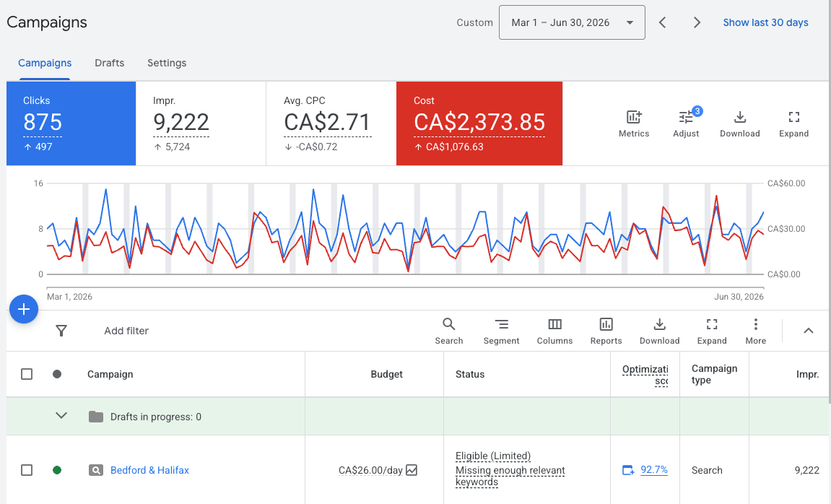Go to next date range
831x504 pixels.
tap(697, 22)
